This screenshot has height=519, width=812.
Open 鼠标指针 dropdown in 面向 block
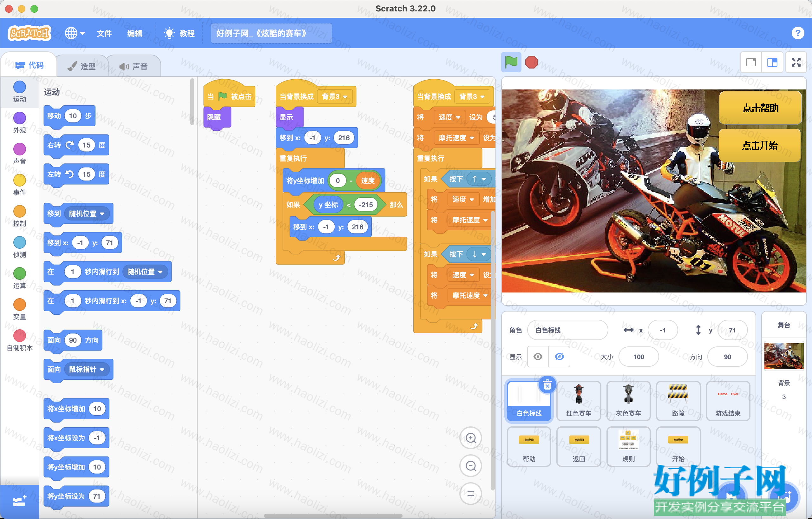(87, 370)
